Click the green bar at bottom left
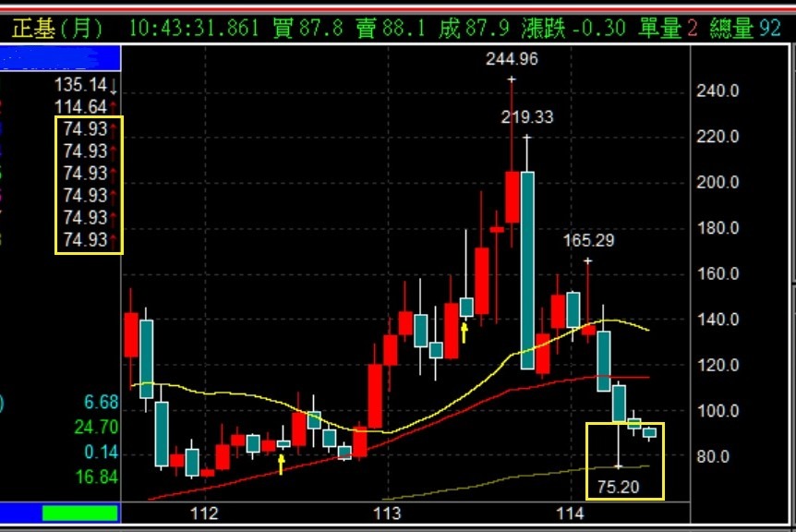 click(x=79, y=513)
